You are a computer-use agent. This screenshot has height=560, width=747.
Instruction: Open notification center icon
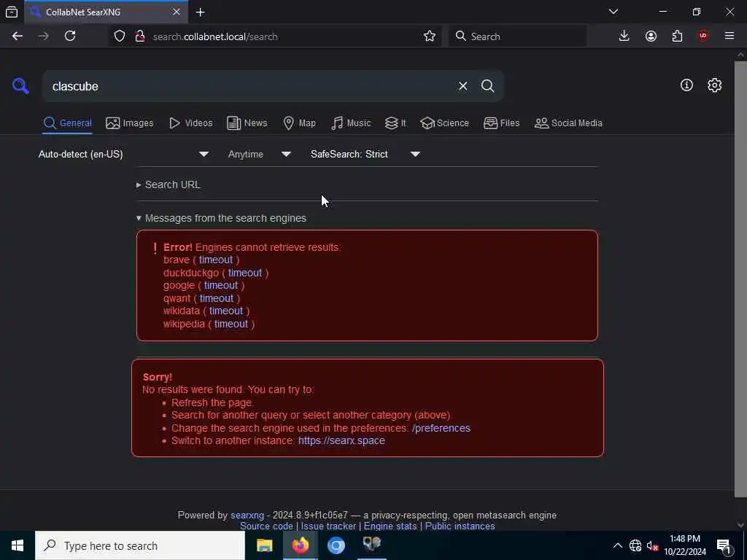[724, 545]
